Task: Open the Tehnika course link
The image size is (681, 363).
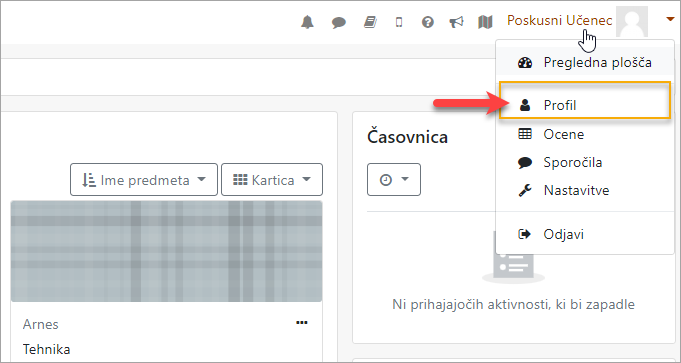Action: point(46,349)
